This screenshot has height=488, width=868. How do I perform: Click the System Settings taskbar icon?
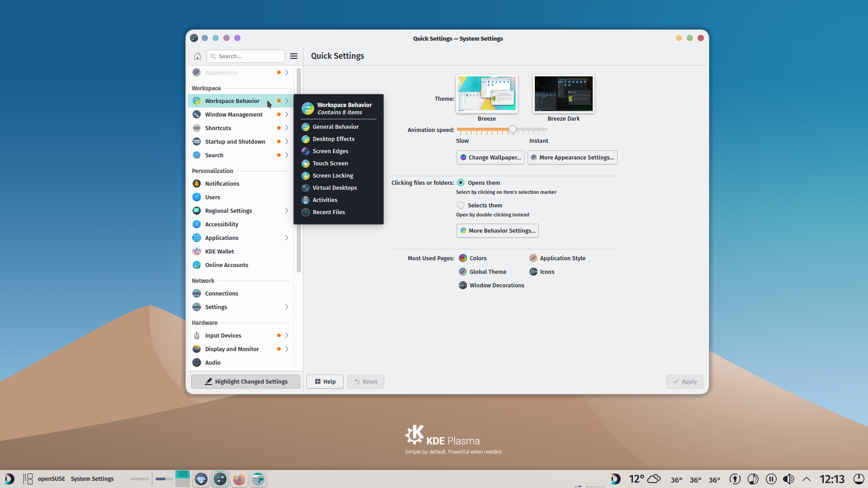pos(220,479)
